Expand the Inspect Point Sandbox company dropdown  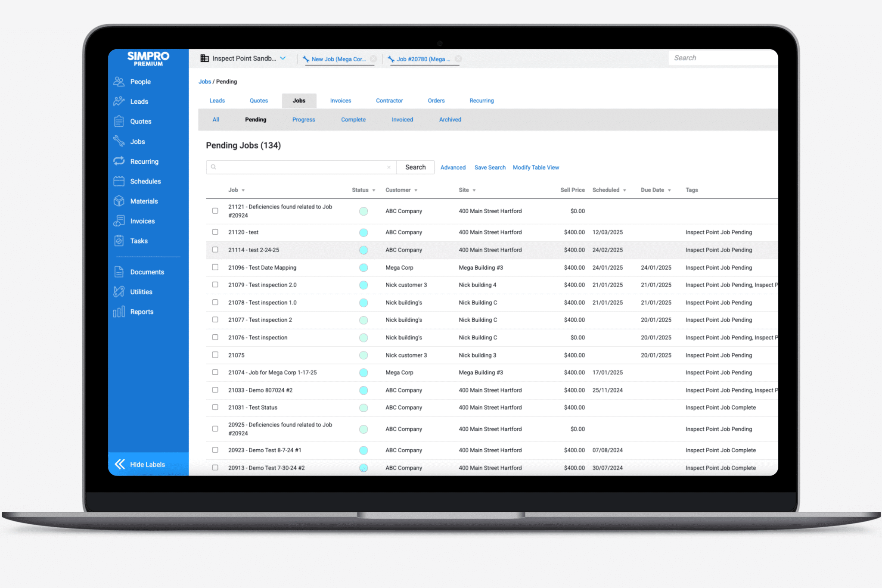(283, 59)
